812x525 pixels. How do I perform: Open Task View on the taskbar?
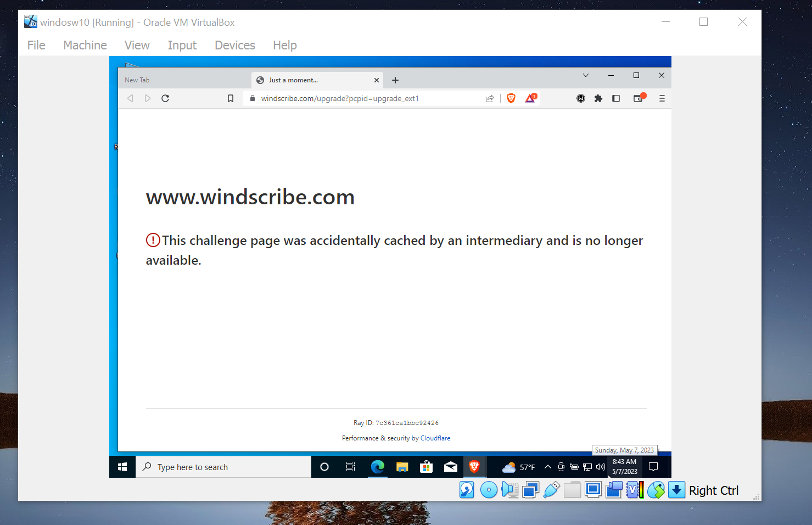point(351,467)
